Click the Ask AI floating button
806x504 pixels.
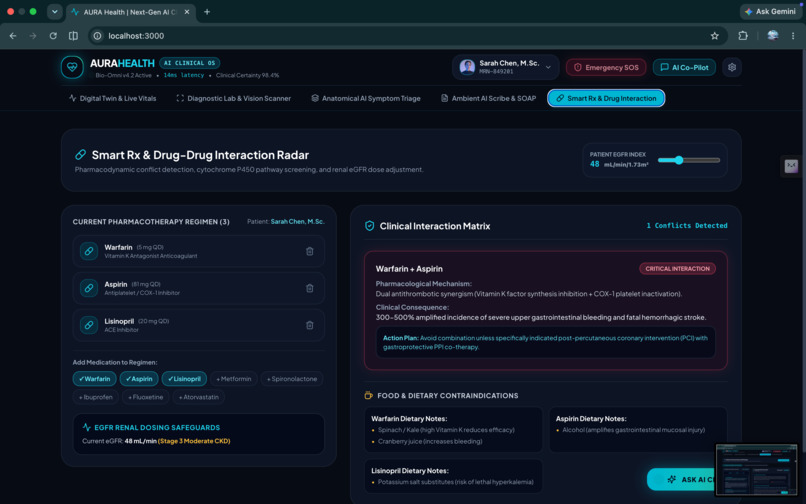coord(681,479)
